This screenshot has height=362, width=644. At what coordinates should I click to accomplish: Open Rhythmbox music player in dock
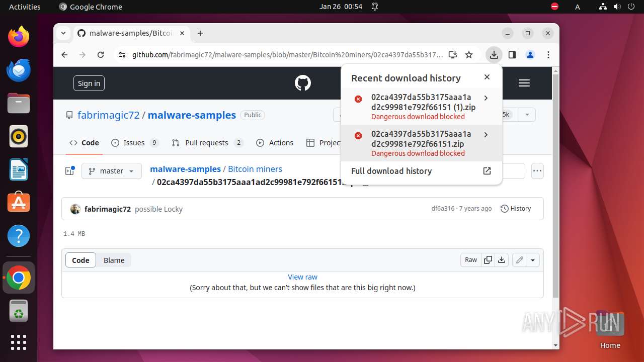[x=19, y=136]
